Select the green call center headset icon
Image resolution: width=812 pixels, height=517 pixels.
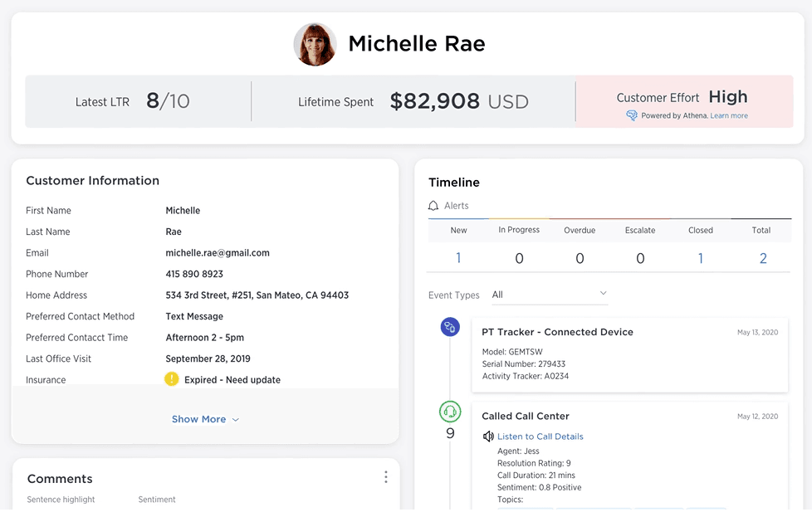click(x=450, y=410)
